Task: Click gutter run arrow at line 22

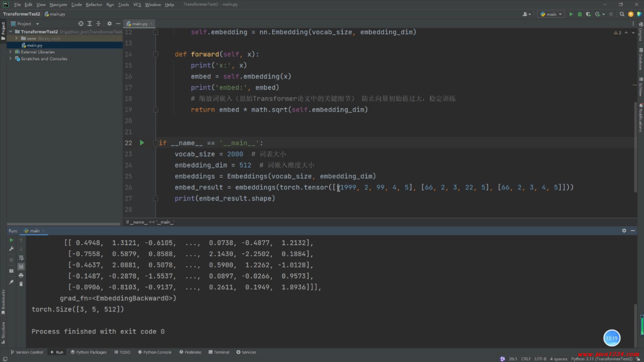Action: tap(142, 143)
